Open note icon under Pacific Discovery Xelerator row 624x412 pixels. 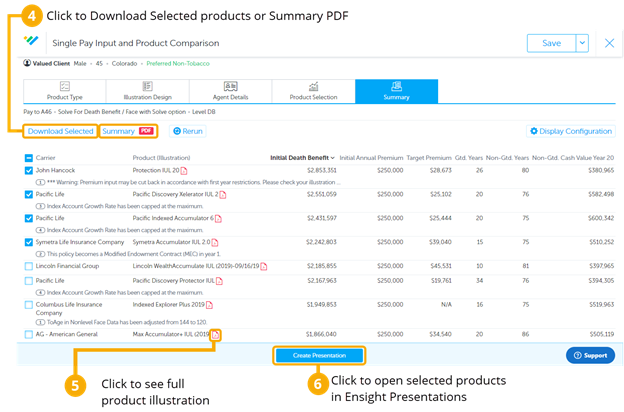(40, 206)
